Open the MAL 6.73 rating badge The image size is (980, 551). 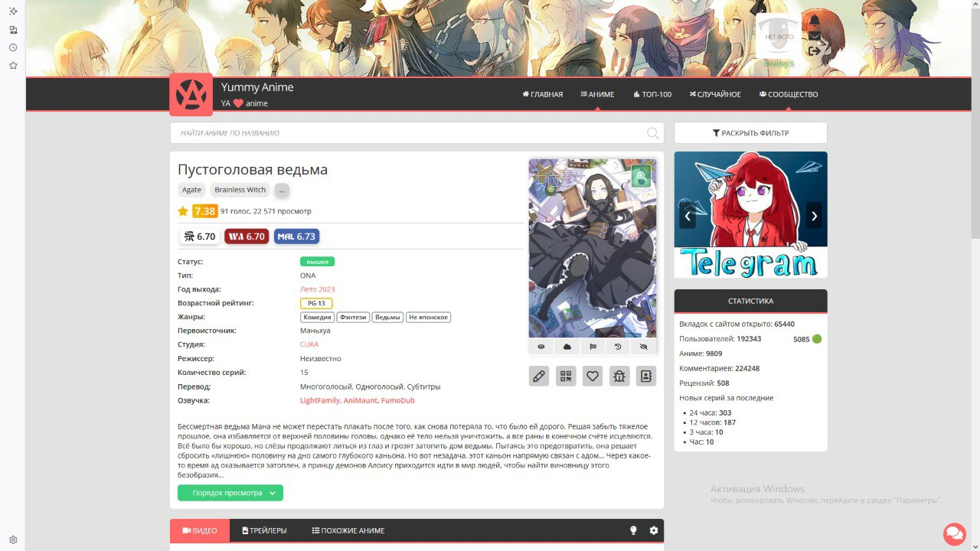coord(296,236)
